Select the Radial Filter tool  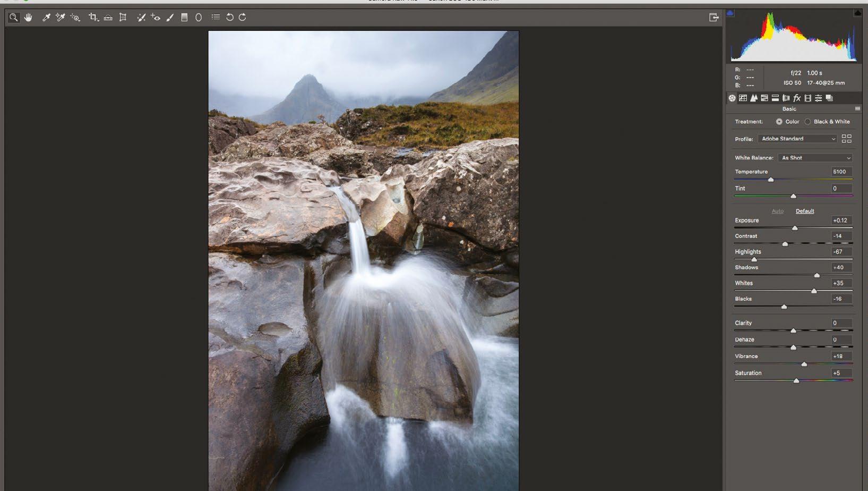pyautogui.click(x=199, y=18)
